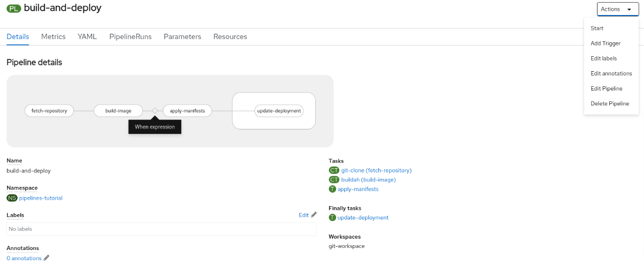This screenshot has height=265, width=644.
Task: Choose Delete Pipeline from the menu
Action: coord(609,103)
